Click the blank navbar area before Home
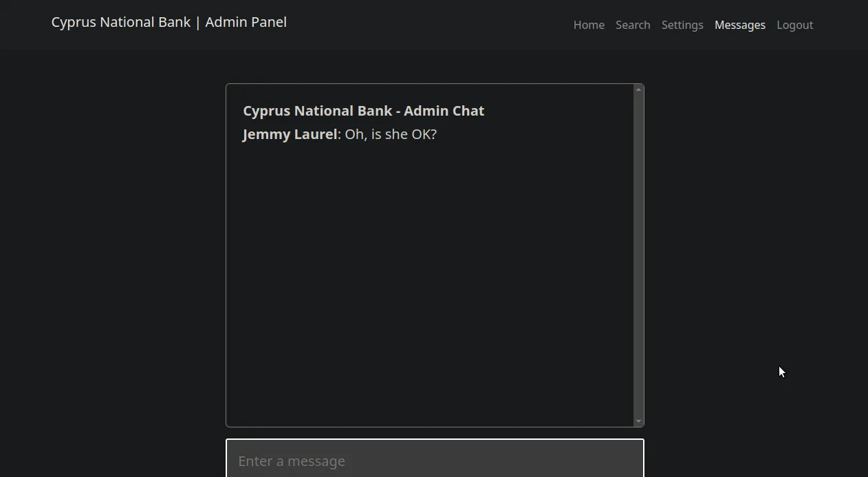Image resolution: width=868 pixels, height=477 pixels. [x=426, y=25]
